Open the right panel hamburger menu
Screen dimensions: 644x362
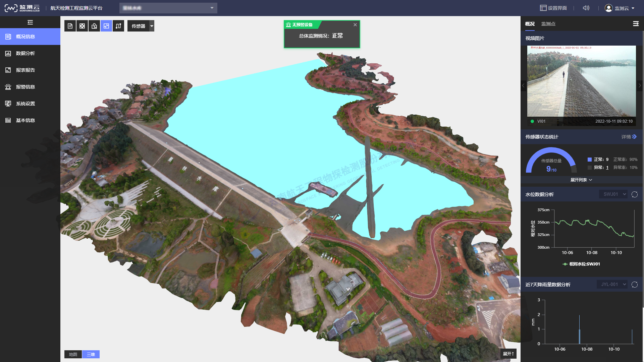[x=636, y=24]
